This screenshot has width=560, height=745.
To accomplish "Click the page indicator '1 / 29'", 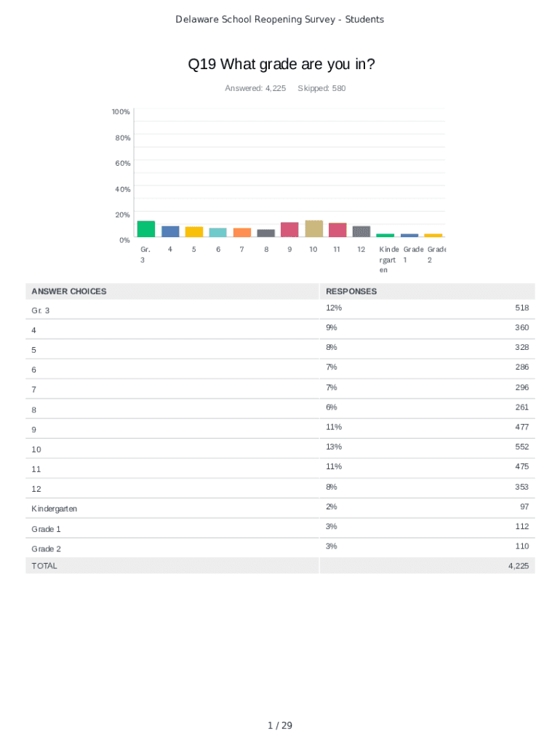I will pos(280,725).
